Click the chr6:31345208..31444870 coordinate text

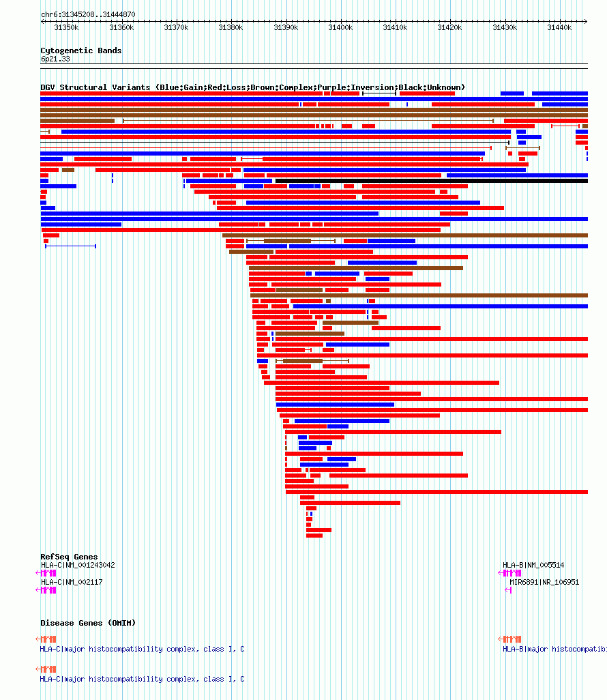point(88,14)
